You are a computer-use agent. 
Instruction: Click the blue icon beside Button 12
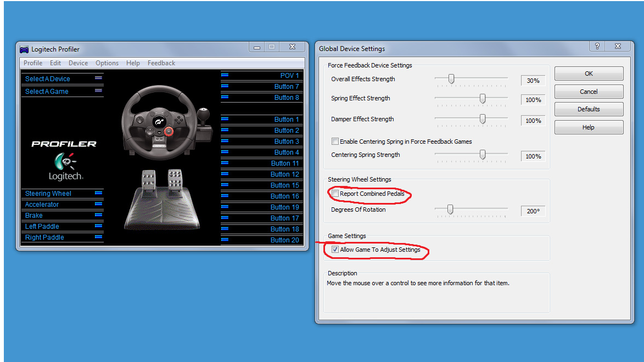[225, 174]
